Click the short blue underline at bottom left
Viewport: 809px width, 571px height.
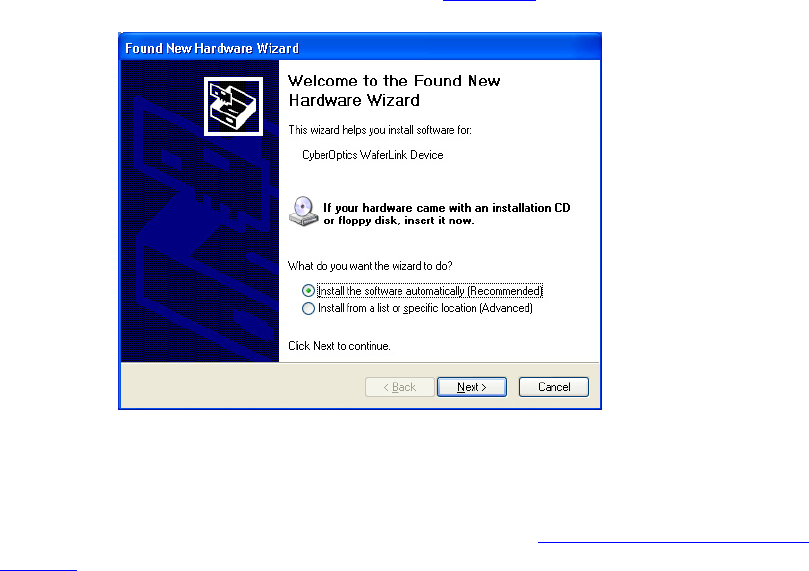coord(38,570)
